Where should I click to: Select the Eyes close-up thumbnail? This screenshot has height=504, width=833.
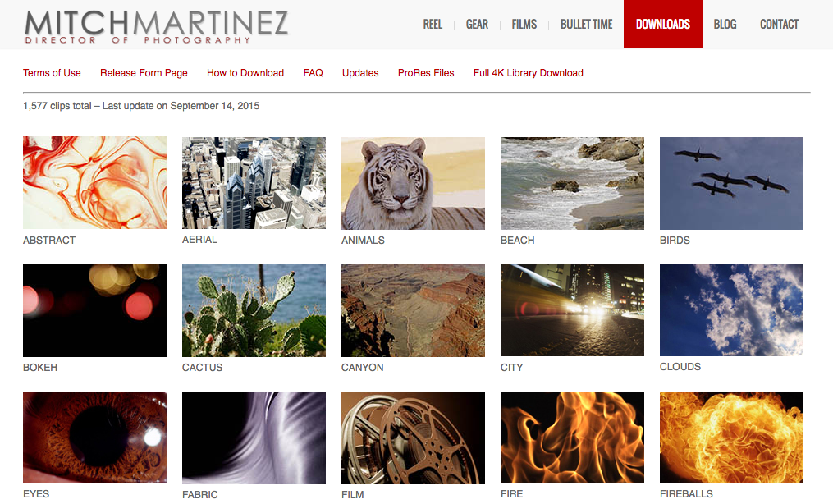click(x=94, y=438)
